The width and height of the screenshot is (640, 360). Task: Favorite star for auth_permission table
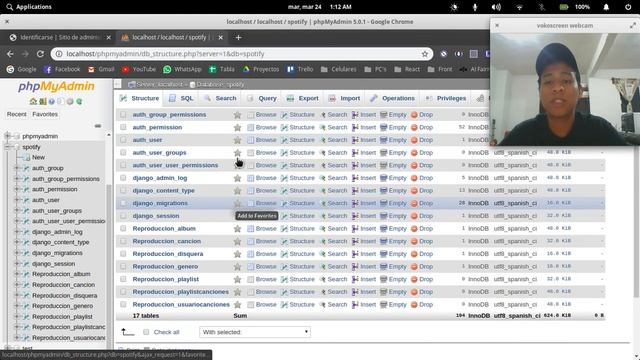coord(237,127)
